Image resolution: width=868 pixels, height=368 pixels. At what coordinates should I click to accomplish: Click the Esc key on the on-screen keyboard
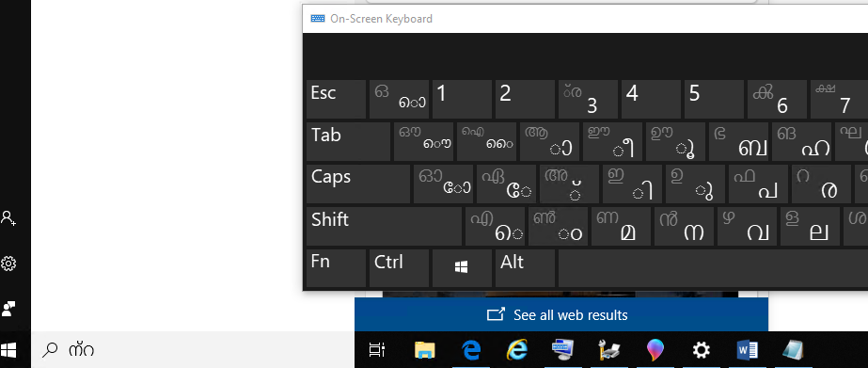pyautogui.click(x=336, y=99)
